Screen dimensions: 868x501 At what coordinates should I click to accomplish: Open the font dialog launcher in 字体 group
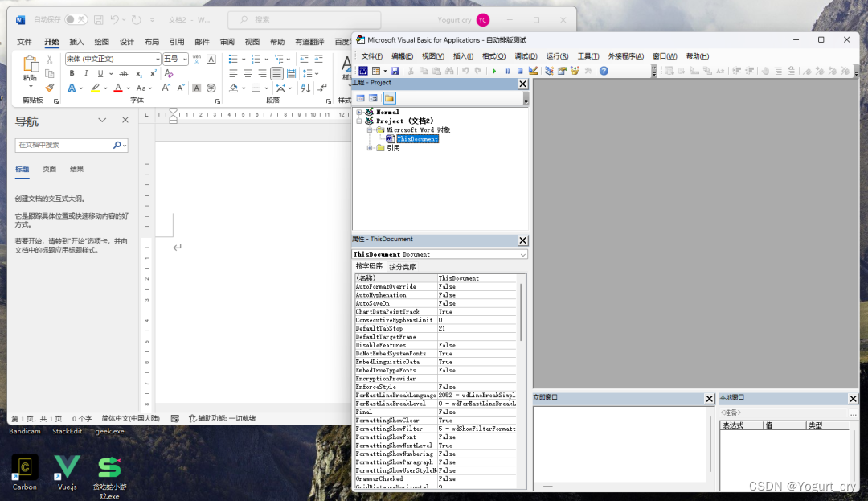(218, 101)
